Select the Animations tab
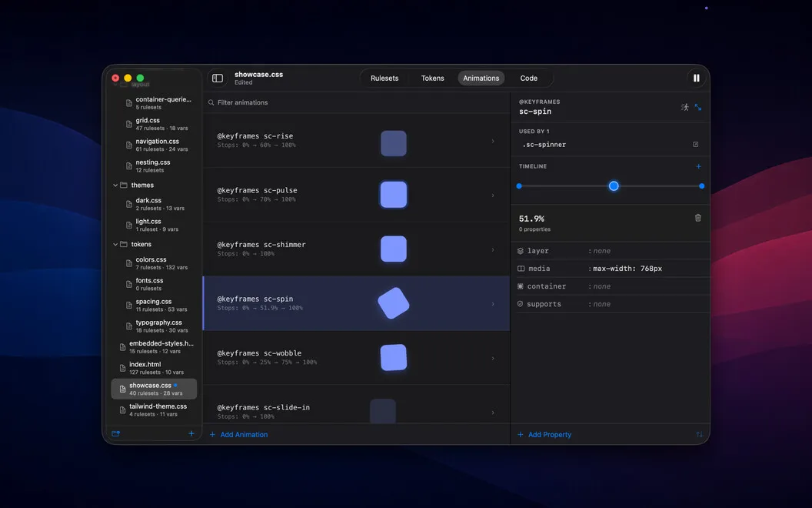The image size is (812, 508). click(481, 79)
